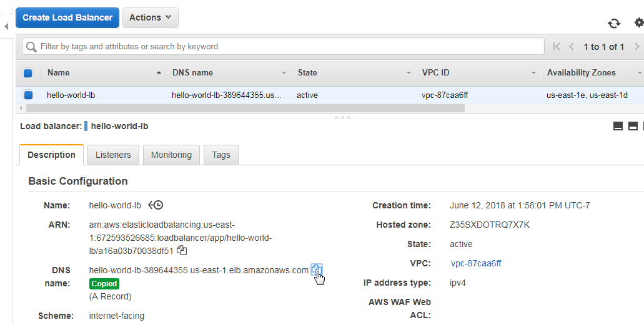Open the VPC ID column dropdown
644x325 pixels.
click(x=533, y=73)
